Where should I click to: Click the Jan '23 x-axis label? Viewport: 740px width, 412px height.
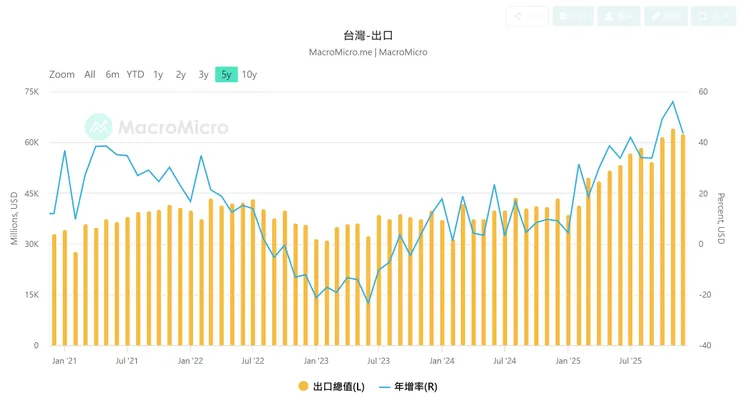(316, 361)
